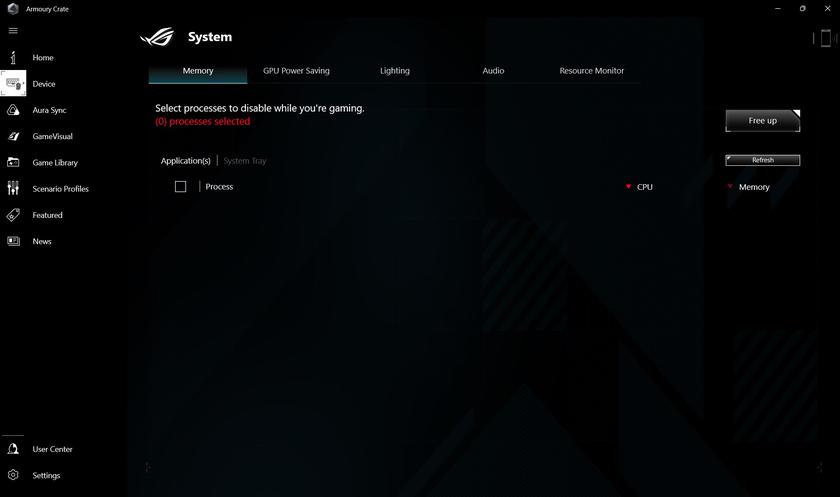Open User Center bell icon
This screenshot has height=497, width=840.
click(13, 449)
